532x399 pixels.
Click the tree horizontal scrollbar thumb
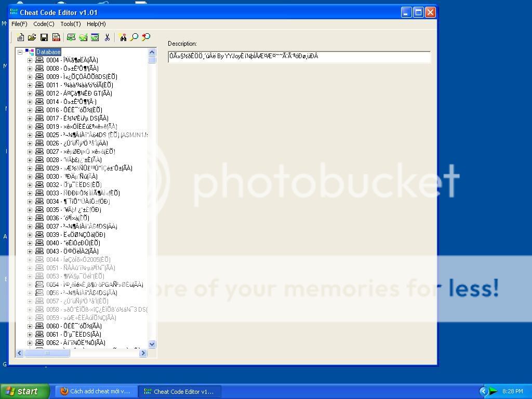point(47,353)
